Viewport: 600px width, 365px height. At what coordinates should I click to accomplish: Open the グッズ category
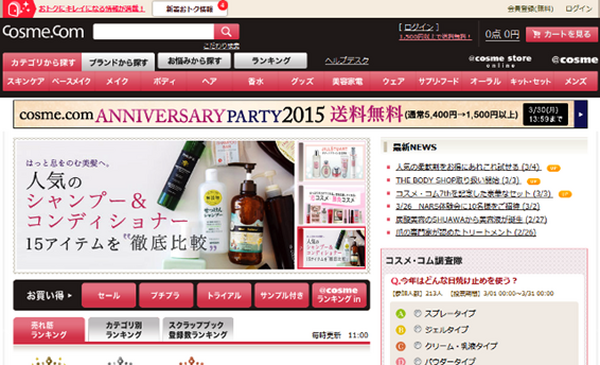[x=302, y=81]
